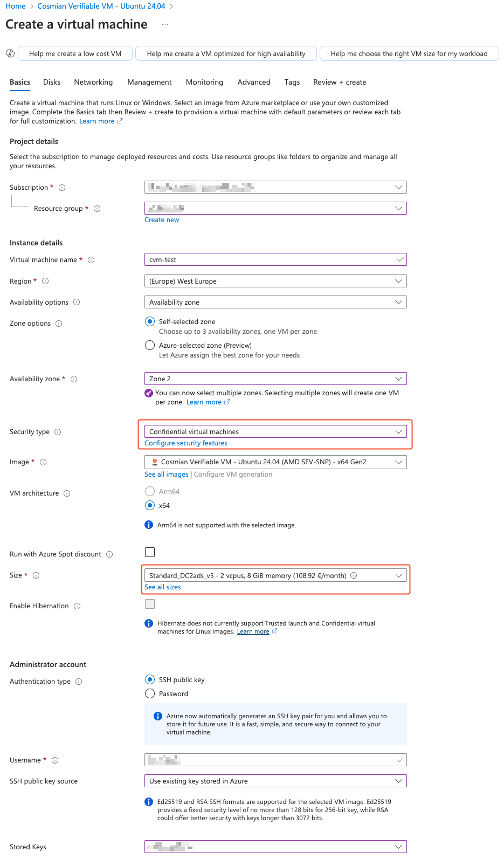
Task: Click the info icon beside Zone options
Action: pyautogui.click(x=59, y=324)
